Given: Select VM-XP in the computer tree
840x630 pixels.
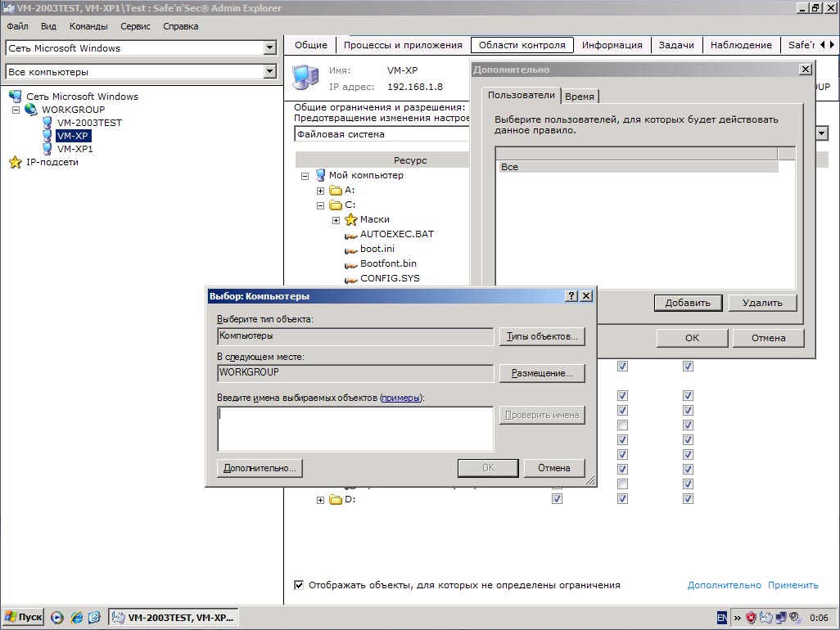Looking at the screenshot, I should tap(73, 136).
